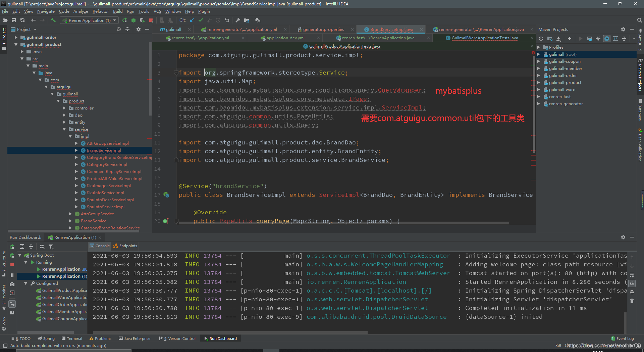Toggle the Structure tool window strip button
The width and height of the screenshot is (644, 352).
(x=4, y=264)
